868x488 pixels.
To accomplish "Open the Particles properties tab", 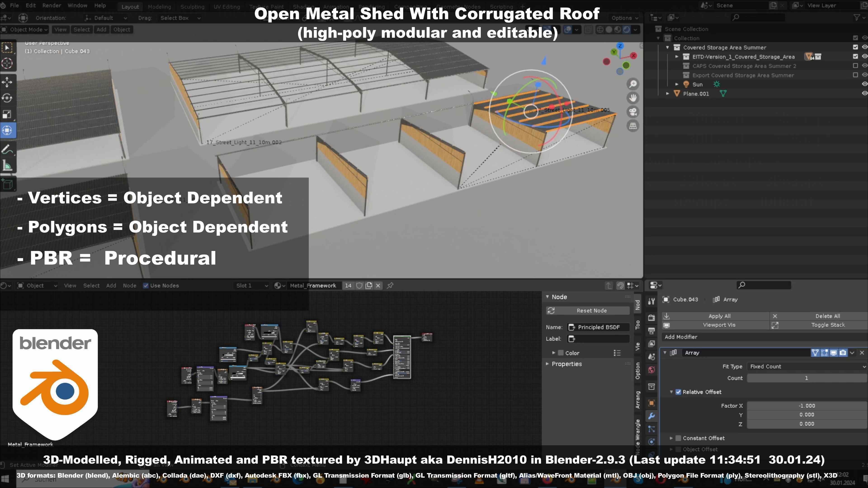I will (x=651, y=429).
